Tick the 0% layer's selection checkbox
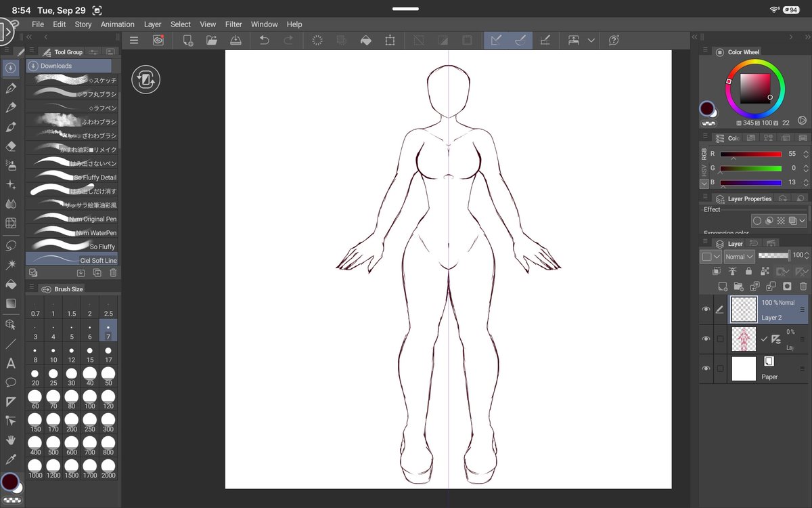 (x=720, y=339)
